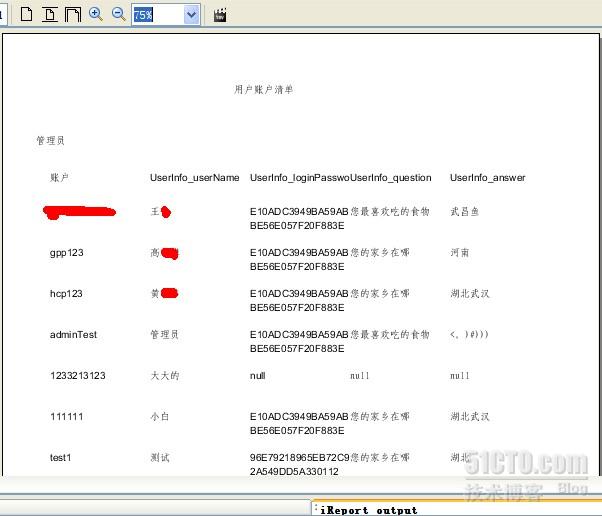Click the 1233213123 account cell
The width and height of the screenshot is (602, 516).
click(78, 375)
